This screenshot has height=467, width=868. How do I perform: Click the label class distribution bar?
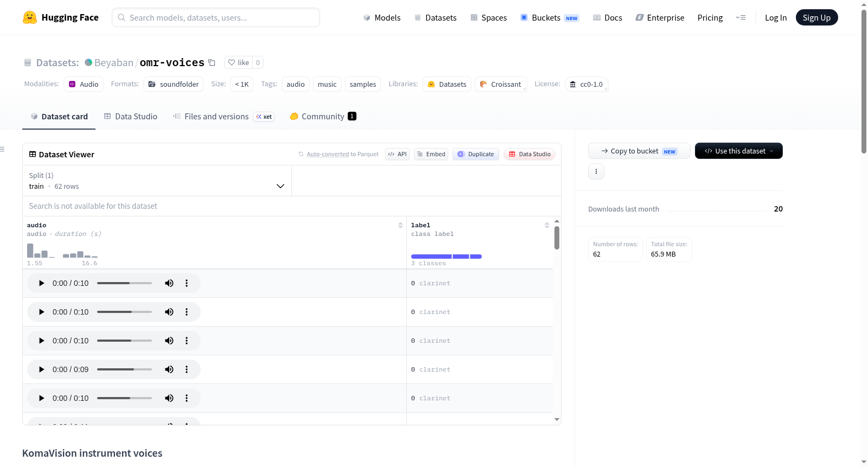pos(446,257)
